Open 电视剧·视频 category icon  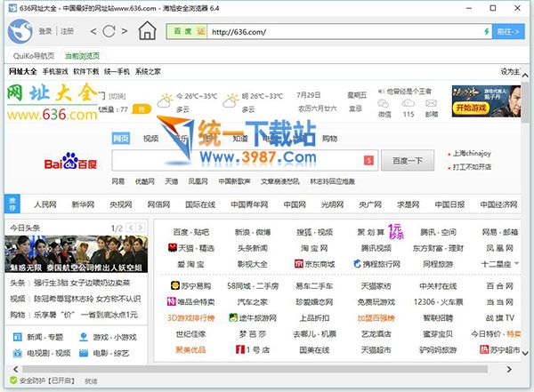click(17, 353)
